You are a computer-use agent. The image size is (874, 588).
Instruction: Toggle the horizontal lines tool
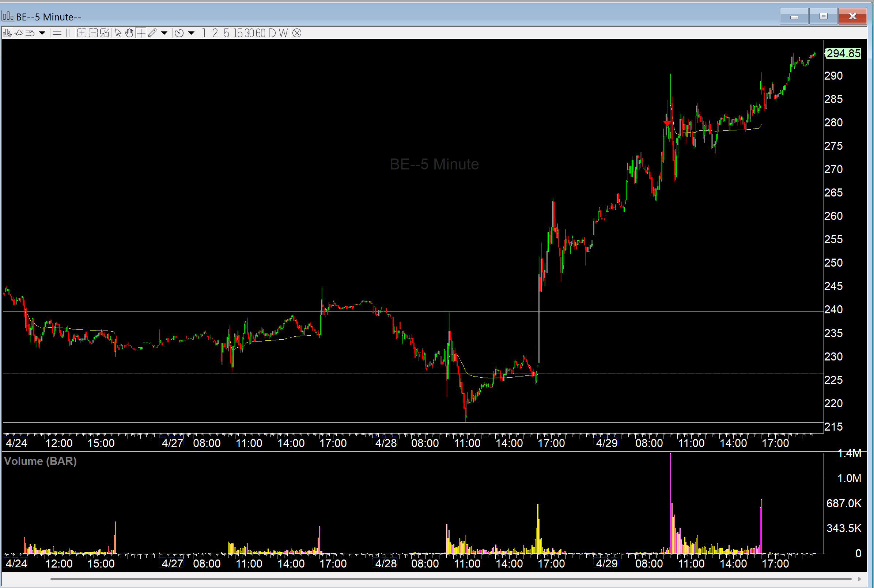[57, 33]
